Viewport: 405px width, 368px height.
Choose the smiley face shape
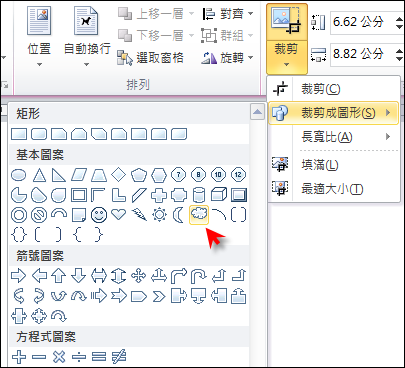coord(99,215)
